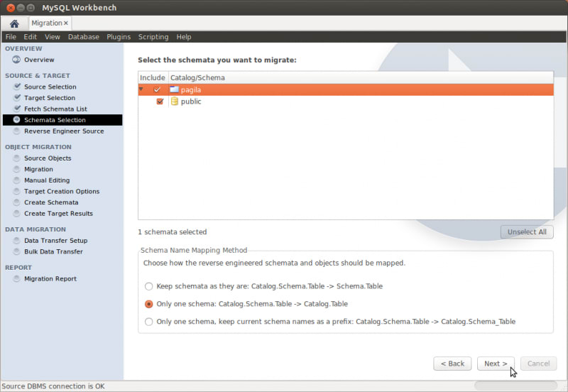Click the Create Schemata step icon

(x=16, y=202)
